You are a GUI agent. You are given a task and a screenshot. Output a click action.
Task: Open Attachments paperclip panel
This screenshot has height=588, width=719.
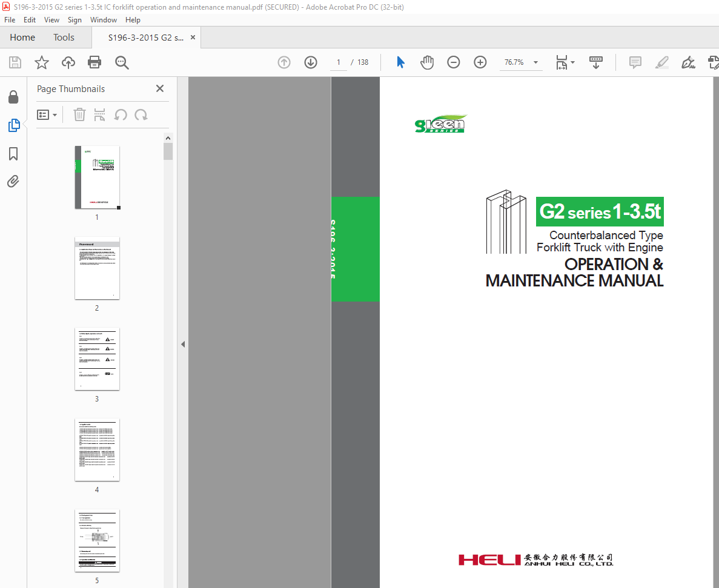tap(13, 182)
